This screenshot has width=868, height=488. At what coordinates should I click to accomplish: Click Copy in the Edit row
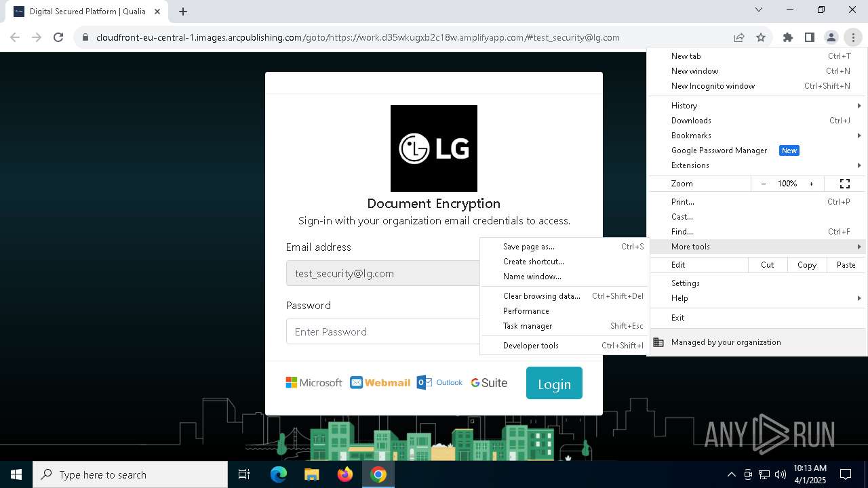(x=807, y=265)
